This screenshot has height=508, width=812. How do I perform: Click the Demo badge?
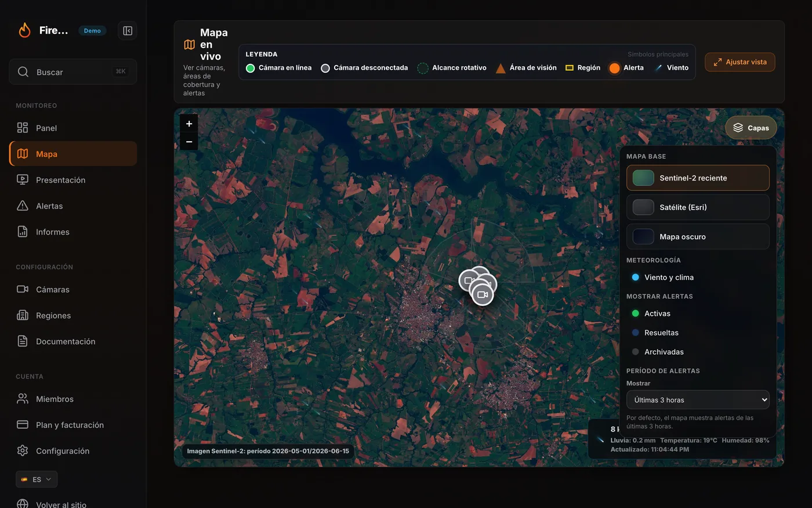click(92, 31)
